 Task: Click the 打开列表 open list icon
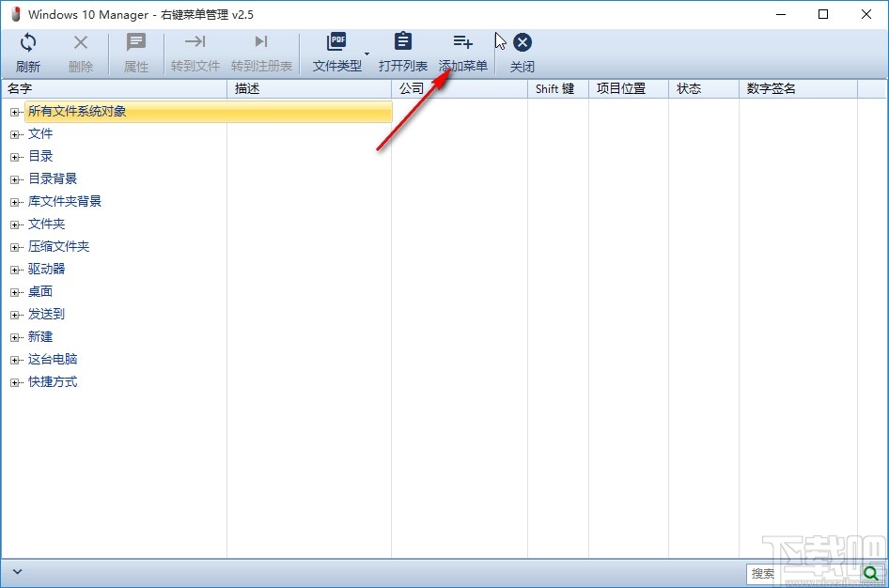point(402,41)
